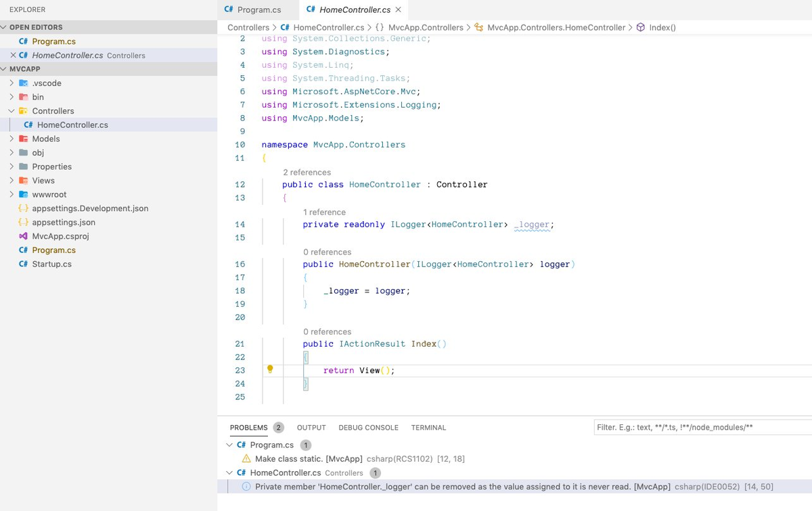Expand the Models folder chevron

pos(12,139)
